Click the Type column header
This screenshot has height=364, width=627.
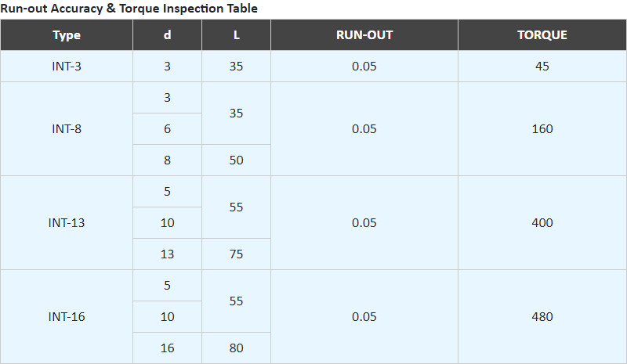click(x=67, y=35)
